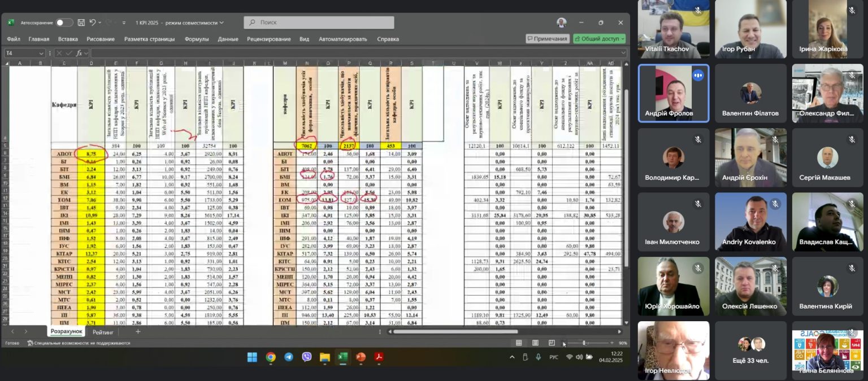Click the Insert Function fx icon
868x381 pixels.
(x=79, y=53)
